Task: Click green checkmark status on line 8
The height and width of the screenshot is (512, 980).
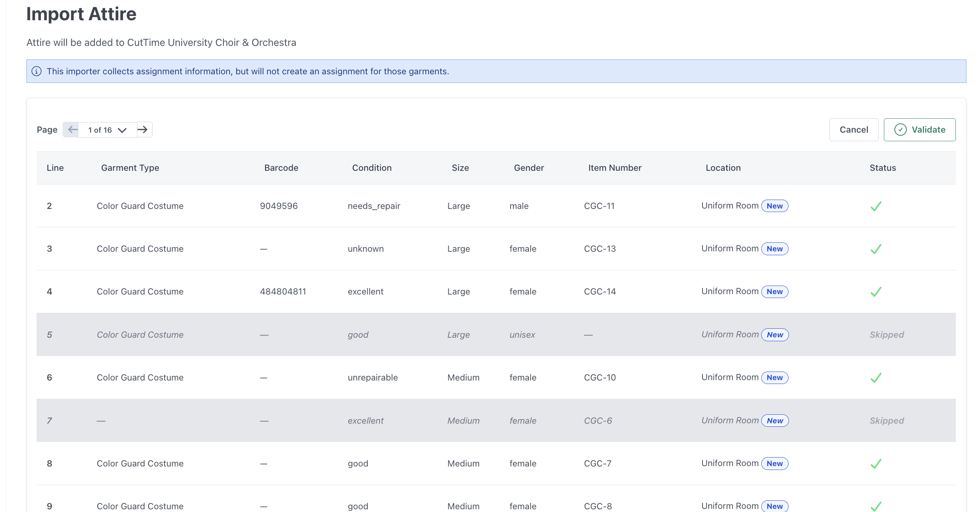Action: [x=876, y=464]
